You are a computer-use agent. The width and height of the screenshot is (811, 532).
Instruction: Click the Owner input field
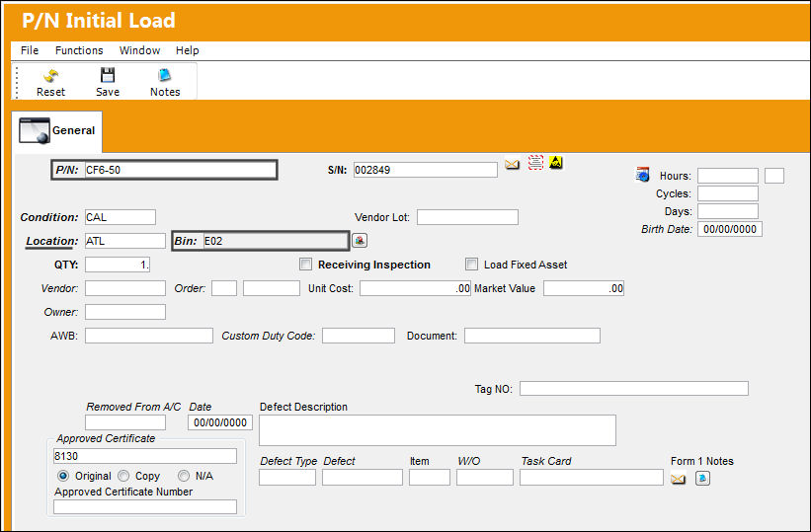125,312
